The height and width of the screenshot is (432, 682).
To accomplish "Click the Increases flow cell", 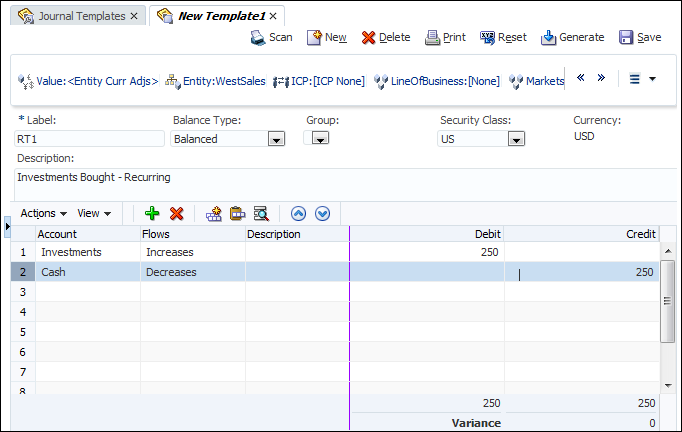I will click(x=193, y=252).
